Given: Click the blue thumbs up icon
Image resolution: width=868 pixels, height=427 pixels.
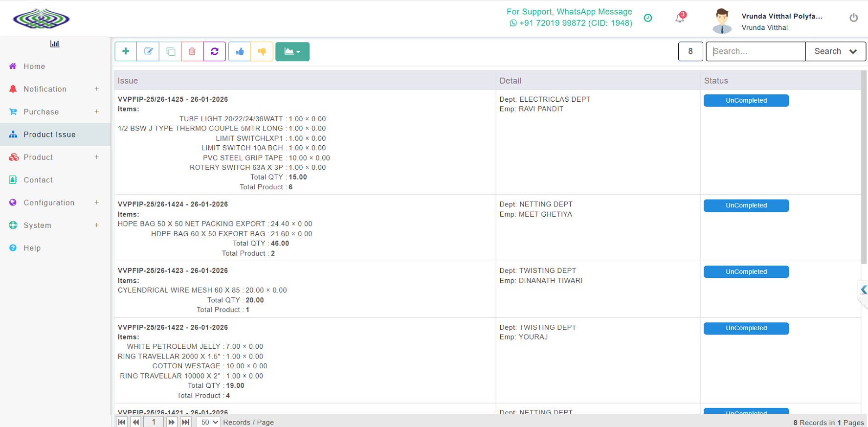Looking at the screenshot, I should click(x=240, y=51).
